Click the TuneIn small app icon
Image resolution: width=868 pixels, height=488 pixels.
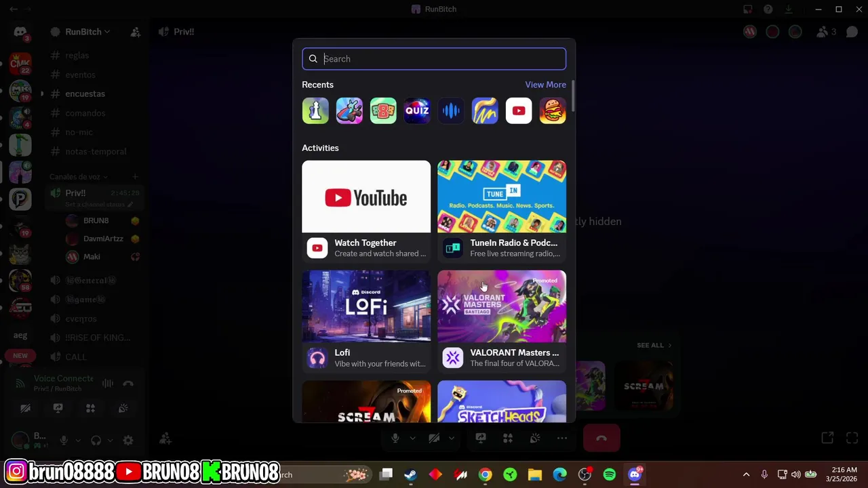click(452, 248)
